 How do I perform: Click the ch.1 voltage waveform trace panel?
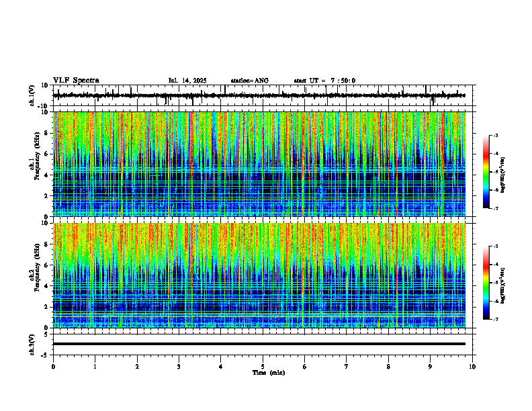coord(263,95)
